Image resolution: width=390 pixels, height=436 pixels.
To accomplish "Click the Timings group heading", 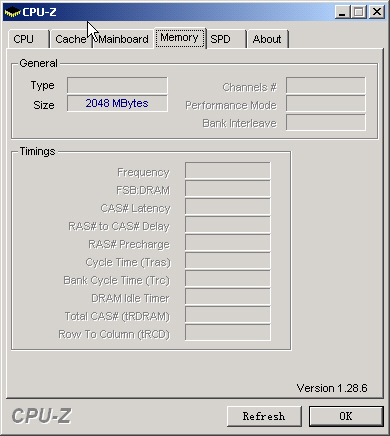I will [37, 152].
